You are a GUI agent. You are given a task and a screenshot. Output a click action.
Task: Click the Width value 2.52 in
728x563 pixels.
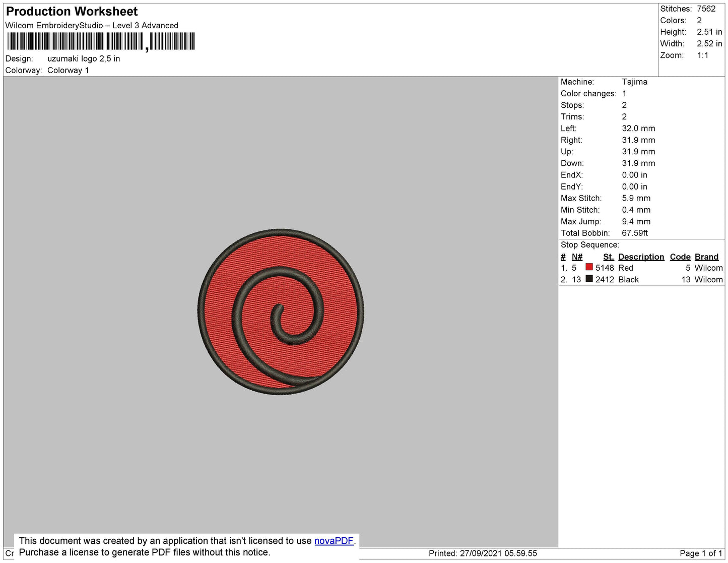[x=709, y=43]
